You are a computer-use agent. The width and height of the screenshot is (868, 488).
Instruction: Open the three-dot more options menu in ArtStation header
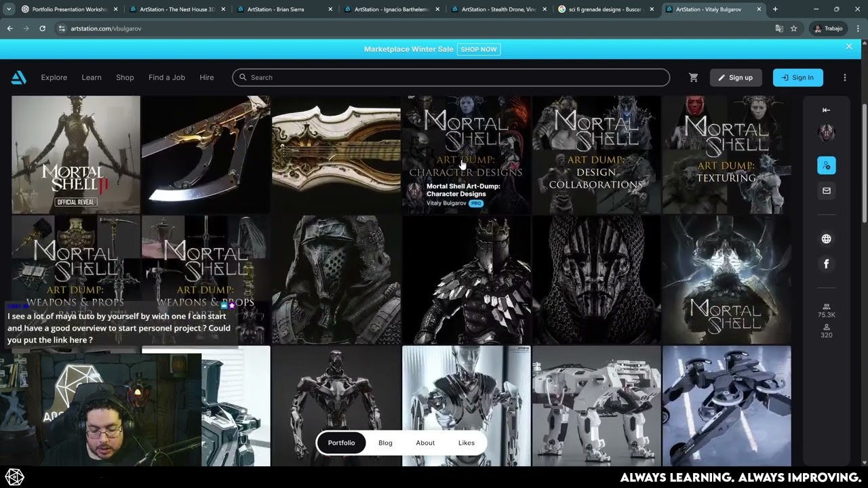point(844,77)
